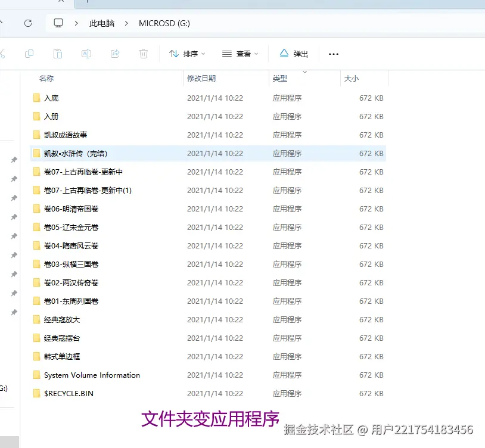The width and height of the screenshot is (485, 448).
Task: Click the Delete icon in the toolbar
Action: tap(143, 53)
